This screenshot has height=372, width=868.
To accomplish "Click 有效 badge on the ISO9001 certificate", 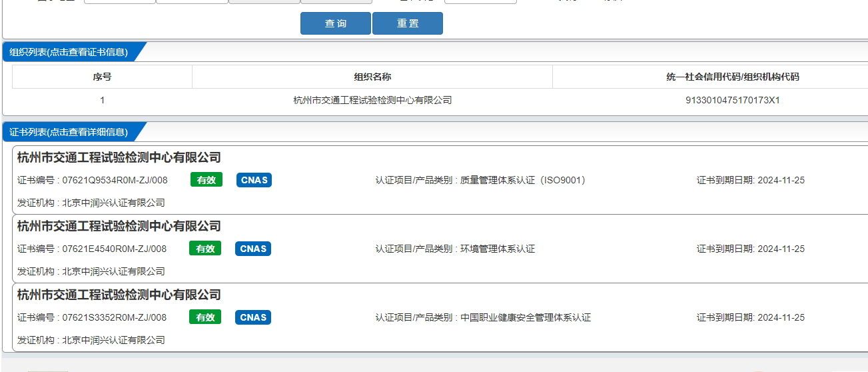I will [206, 180].
